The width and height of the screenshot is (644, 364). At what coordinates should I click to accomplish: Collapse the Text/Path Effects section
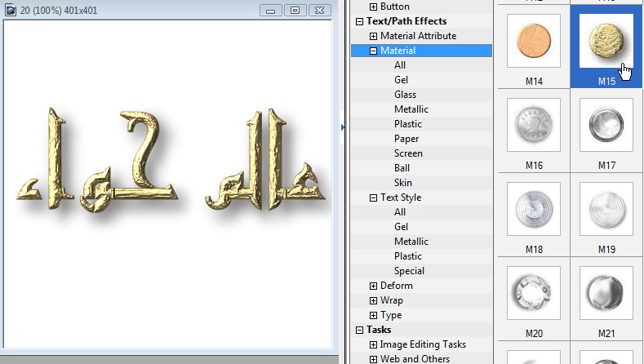pyautogui.click(x=359, y=21)
